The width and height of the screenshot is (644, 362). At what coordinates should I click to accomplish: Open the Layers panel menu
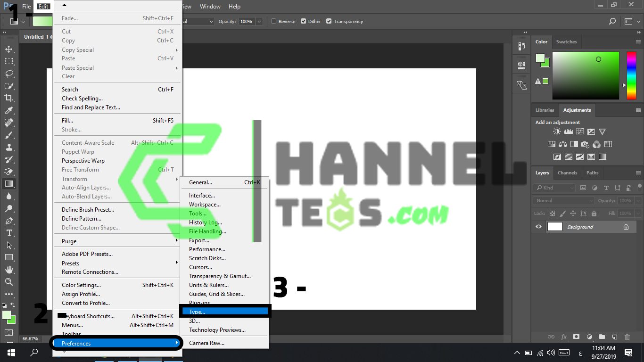(x=638, y=173)
